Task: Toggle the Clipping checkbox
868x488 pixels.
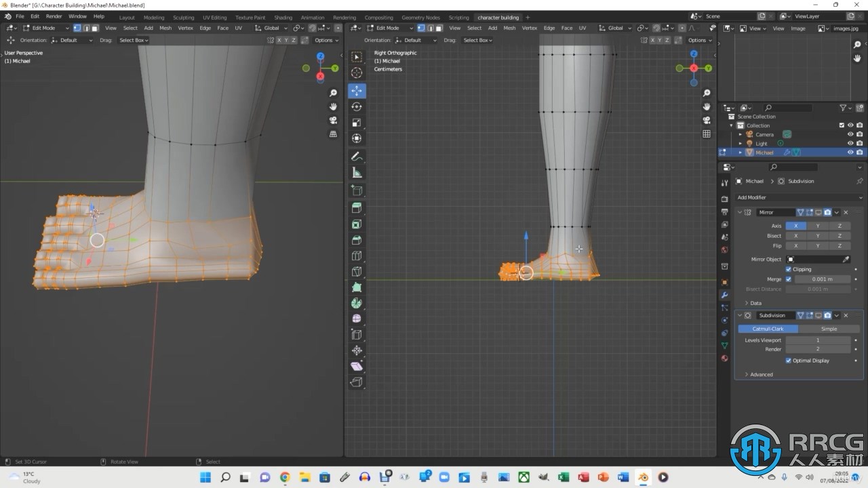Action: [788, 269]
